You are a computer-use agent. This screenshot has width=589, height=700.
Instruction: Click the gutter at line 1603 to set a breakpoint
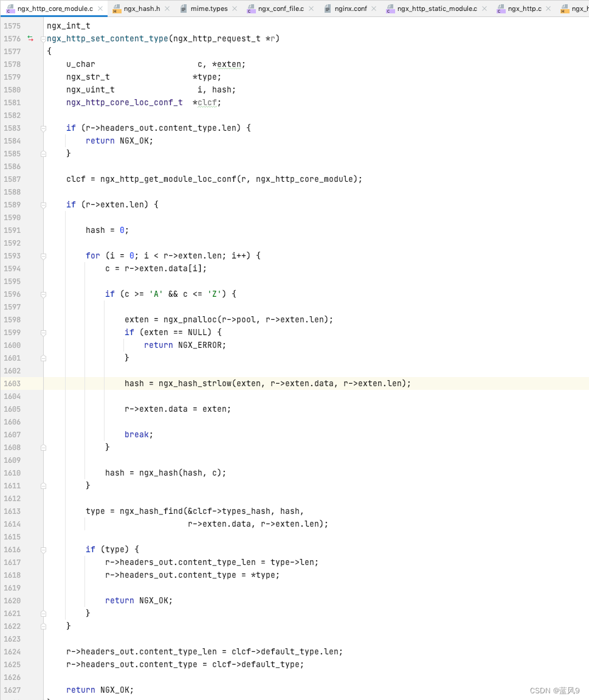[x=32, y=383]
